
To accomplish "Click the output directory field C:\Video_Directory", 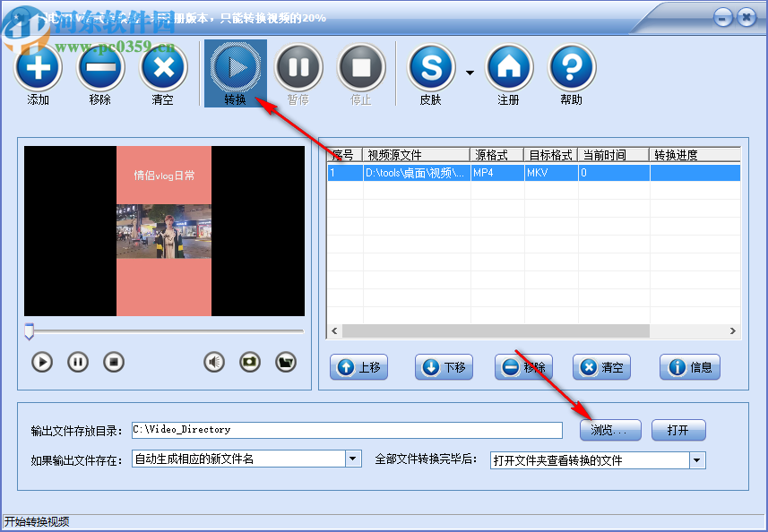I will pos(347,430).
